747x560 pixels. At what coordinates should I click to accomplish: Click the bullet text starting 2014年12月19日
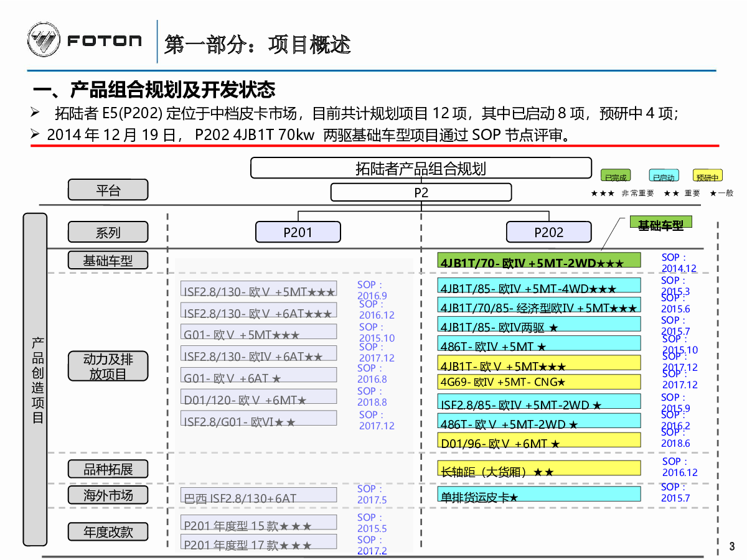pyautogui.click(x=308, y=134)
